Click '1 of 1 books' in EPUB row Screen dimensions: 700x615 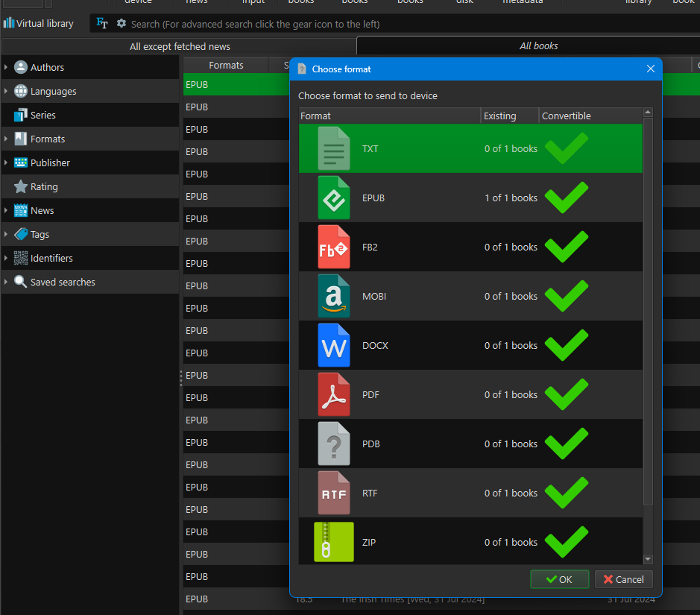tap(511, 198)
